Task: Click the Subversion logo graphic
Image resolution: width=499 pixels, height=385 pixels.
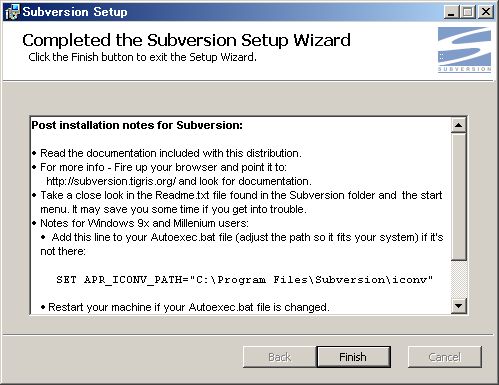Action: pyautogui.click(x=464, y=49)
